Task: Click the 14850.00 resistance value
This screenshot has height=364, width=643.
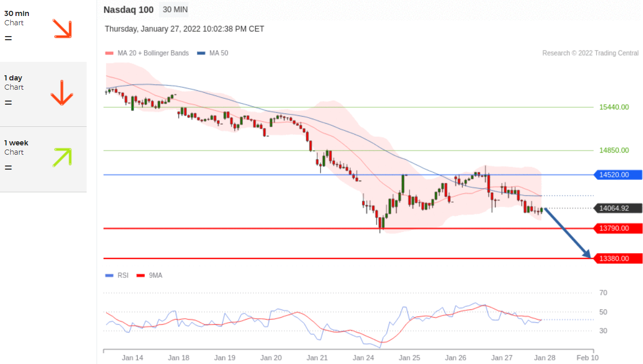Action: click(x=614, y=150)
